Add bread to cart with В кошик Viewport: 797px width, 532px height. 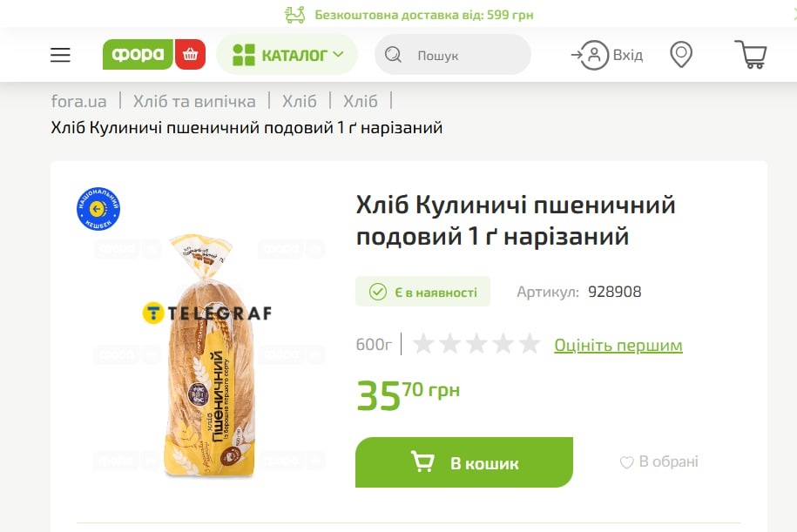tap(464, 462)
